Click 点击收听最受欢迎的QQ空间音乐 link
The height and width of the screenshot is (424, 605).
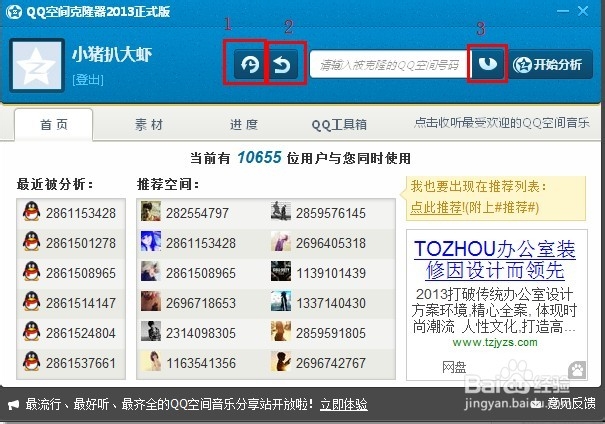502,123
